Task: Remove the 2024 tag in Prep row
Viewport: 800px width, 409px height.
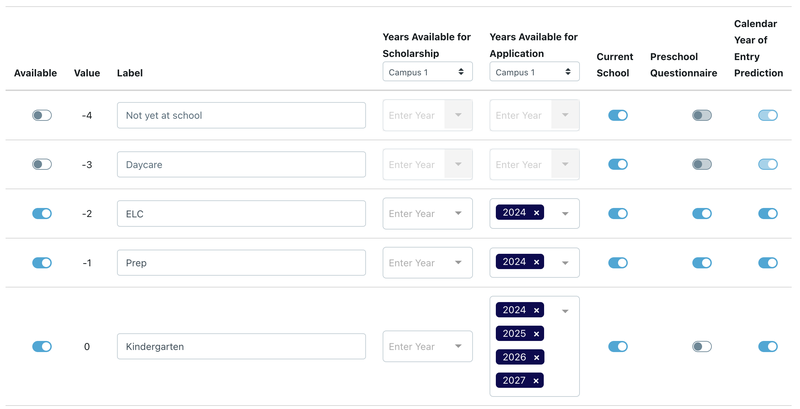Action: pyautogui.click(x=536, y=262)
